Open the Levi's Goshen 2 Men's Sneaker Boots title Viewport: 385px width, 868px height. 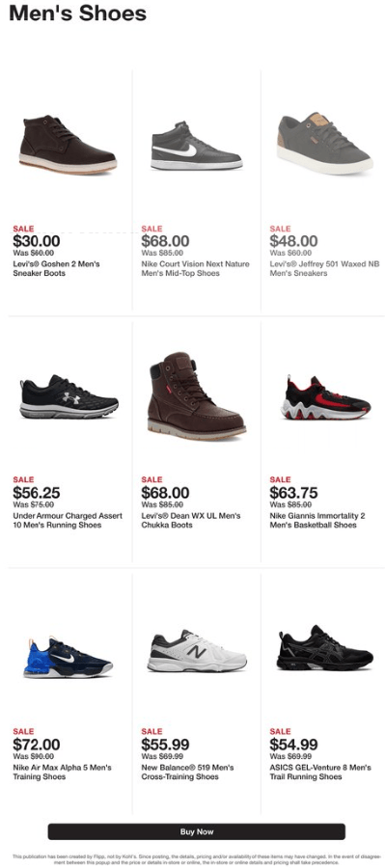57,268
